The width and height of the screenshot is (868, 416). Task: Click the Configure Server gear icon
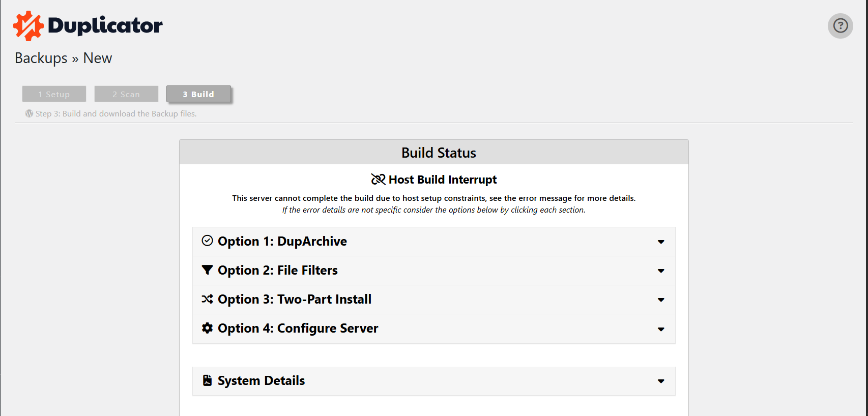pyautogui.click(x=207, y=328)
